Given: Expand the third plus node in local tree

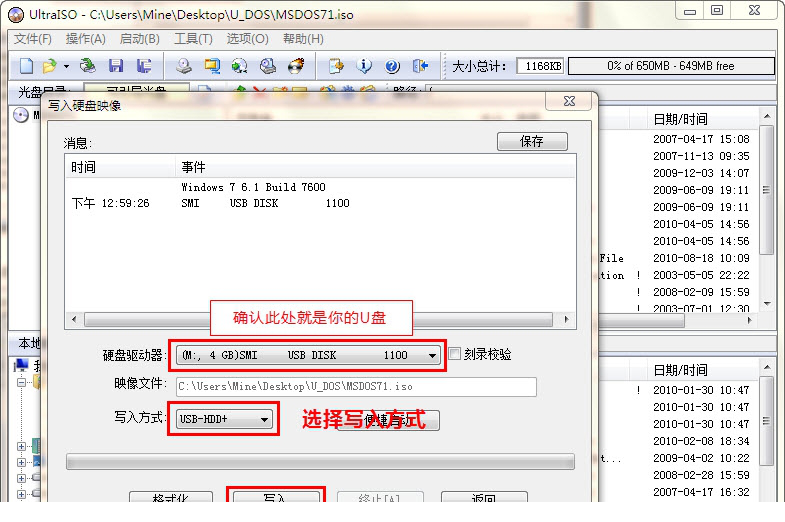Looking at the screenshot, I should (x=21, y=478).
